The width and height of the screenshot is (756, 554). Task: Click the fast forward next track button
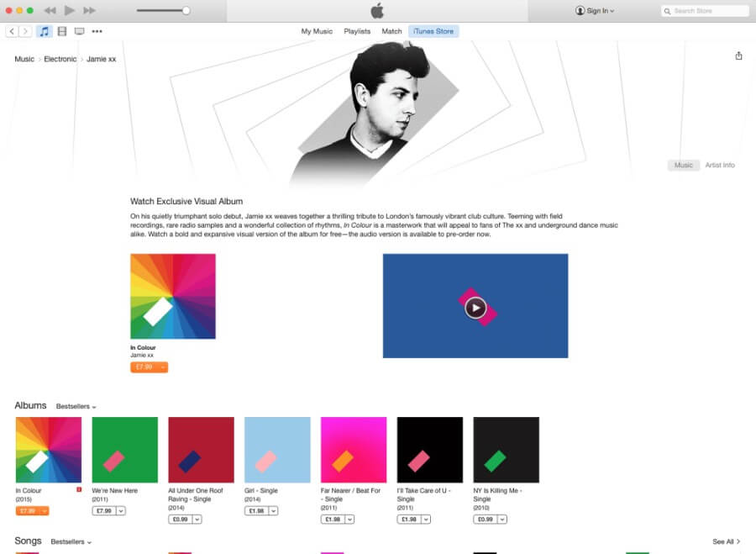coord(89,10)
